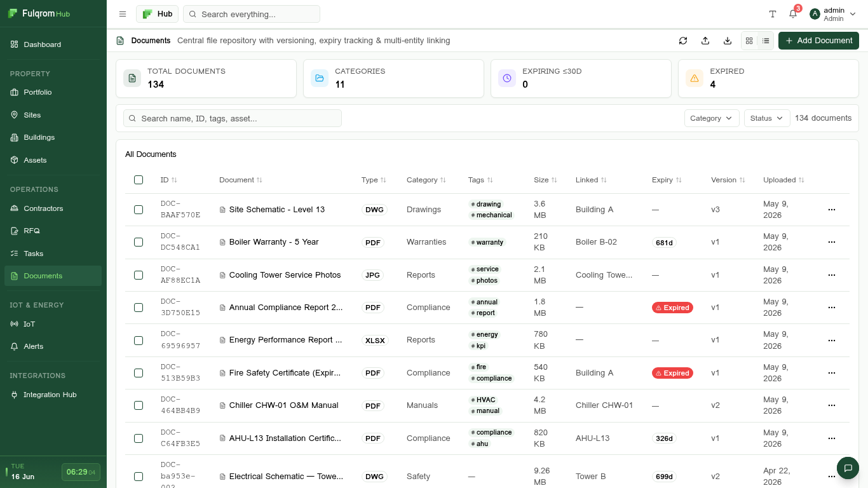Open actions menu for Fire Safety Certificate
Image resolution: width=868 pixels, height=488 pixels.
click(x=832, y=373)
